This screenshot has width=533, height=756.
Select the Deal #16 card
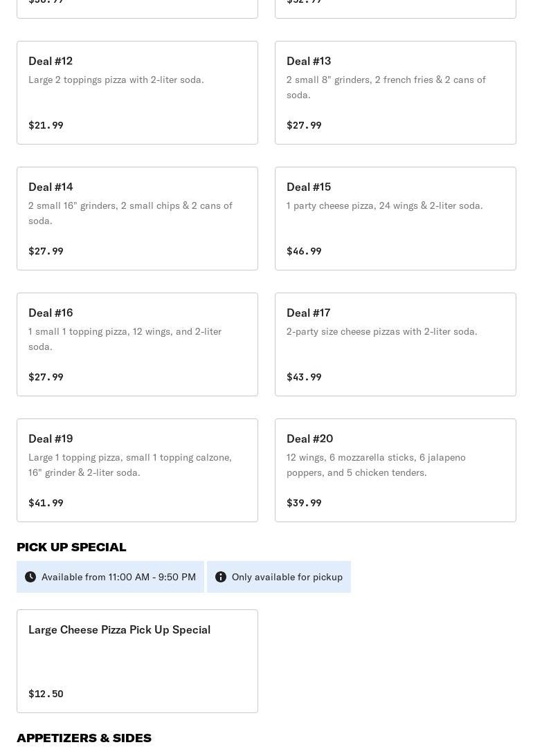tap(137, 344)
